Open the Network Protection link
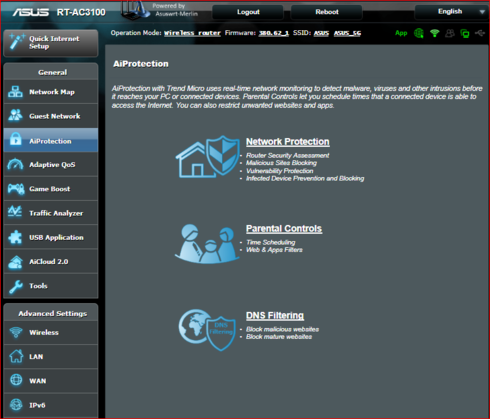 (x=288, y=142)
